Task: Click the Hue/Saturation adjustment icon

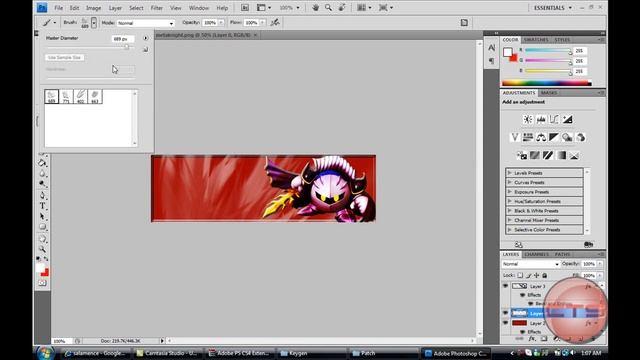Action: pos(528,137)
